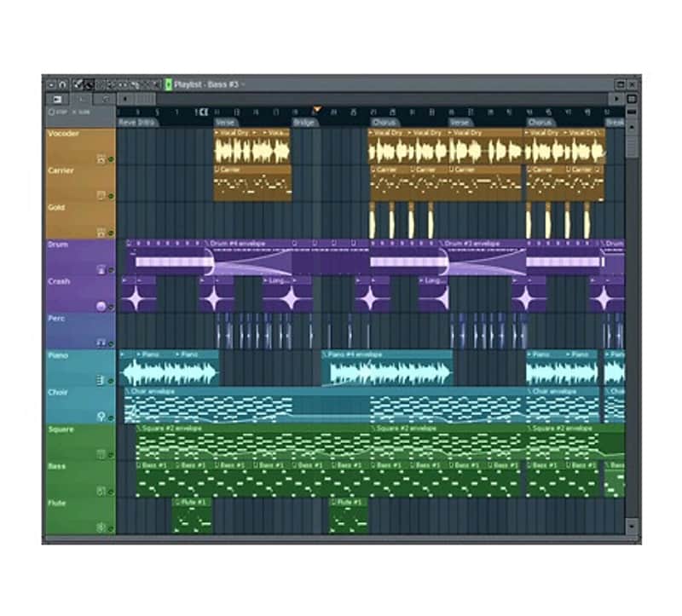Screen dimensions: 682x616
Task: Mute the Bass track
Action: click(x=111, y=492)
